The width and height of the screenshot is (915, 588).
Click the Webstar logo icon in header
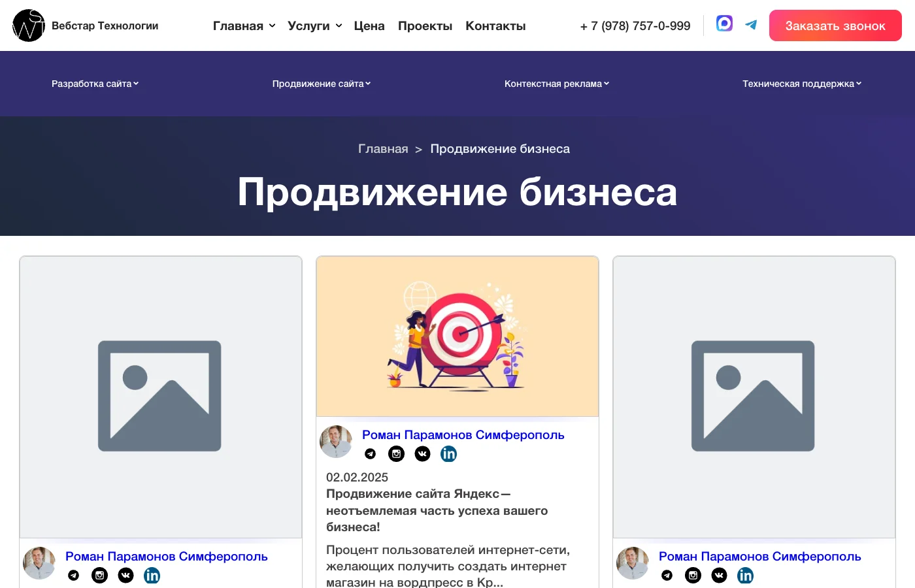29,25
